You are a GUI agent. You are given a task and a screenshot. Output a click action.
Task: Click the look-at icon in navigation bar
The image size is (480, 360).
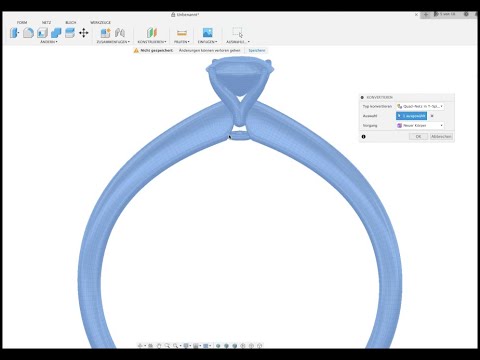click(x=150, y=346)
